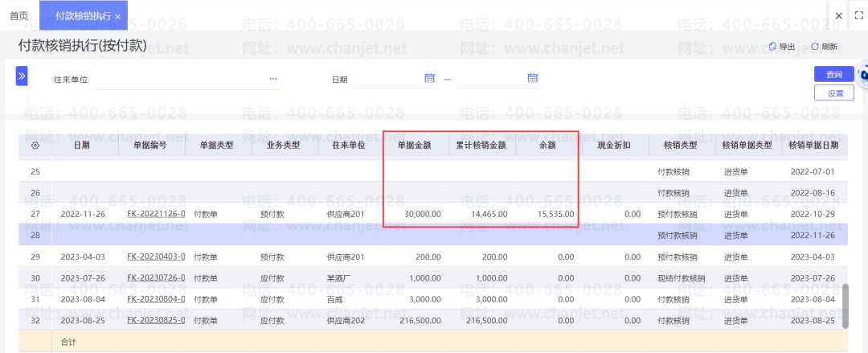The image size is (868, 353).
Task: Select the 付款核销执行 tab
Action: coord(83,15)
